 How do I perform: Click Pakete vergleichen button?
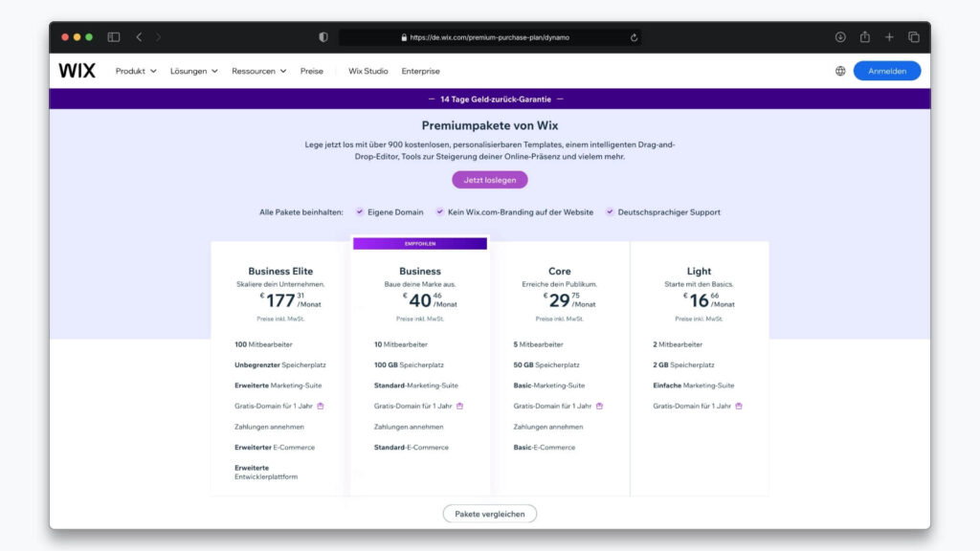click(490, 514)
